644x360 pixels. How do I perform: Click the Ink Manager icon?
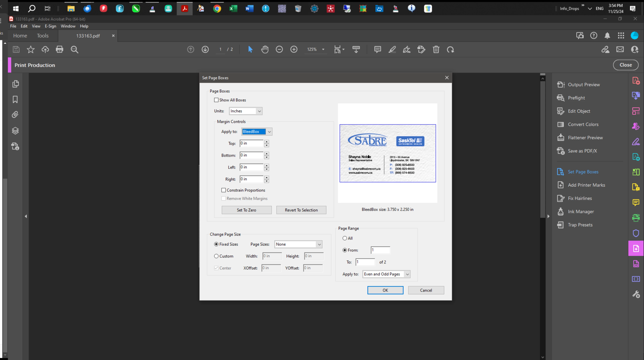point(561,212)
